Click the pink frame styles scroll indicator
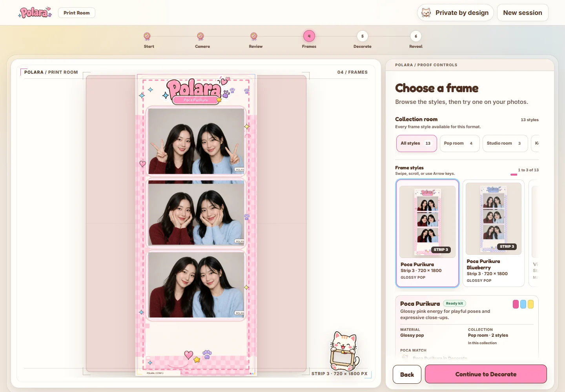The image size is (565, 392). pyautogui.click(x=514, y=174)
